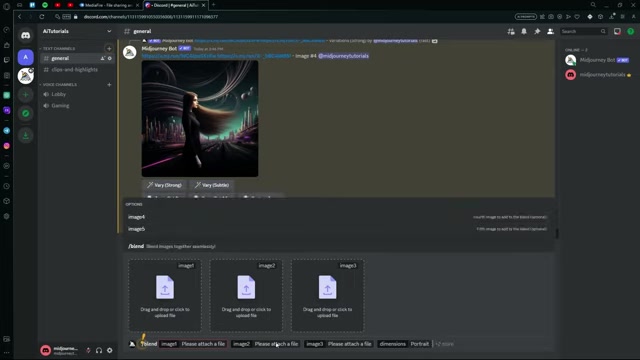Select image1 attach file field
This screenshot has width=640, height=360.
(193, 344)
